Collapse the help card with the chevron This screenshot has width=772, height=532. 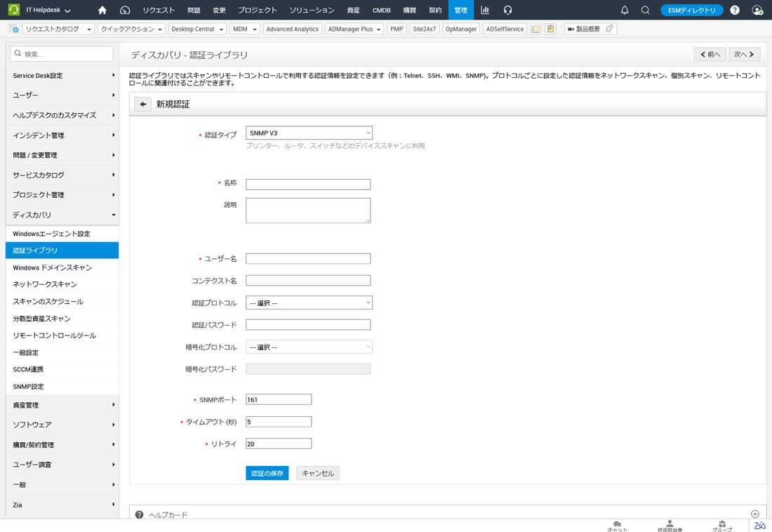[754, 514]
